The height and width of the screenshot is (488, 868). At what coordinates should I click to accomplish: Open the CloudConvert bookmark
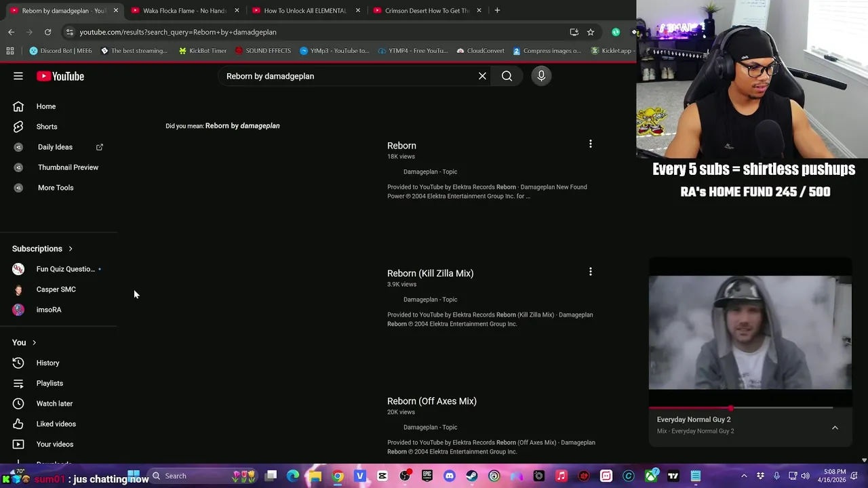point(480,51)
